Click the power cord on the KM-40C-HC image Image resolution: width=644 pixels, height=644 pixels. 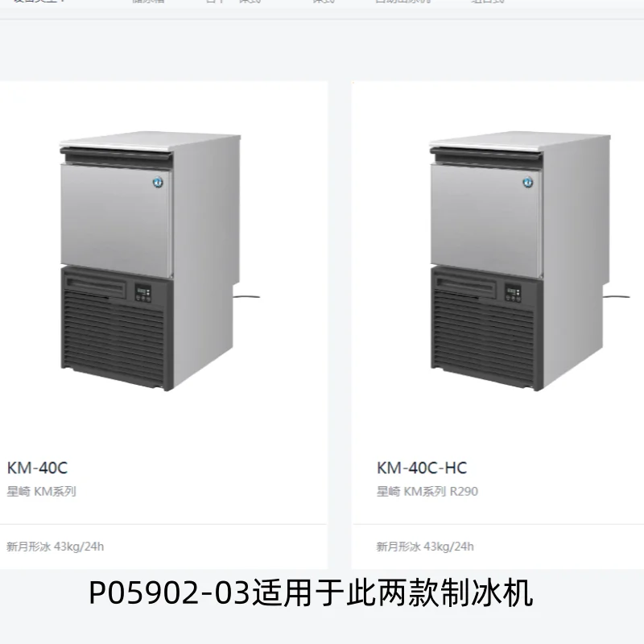pos(616,296)
